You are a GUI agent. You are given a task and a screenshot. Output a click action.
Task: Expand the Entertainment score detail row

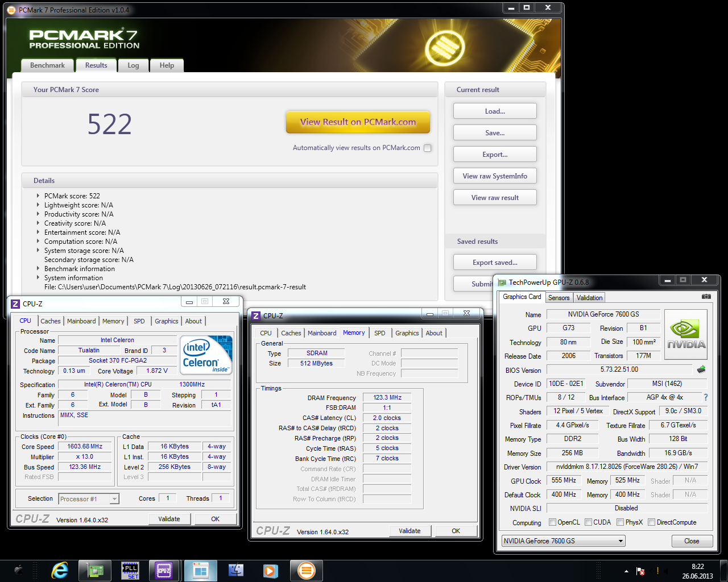[39, 232]
